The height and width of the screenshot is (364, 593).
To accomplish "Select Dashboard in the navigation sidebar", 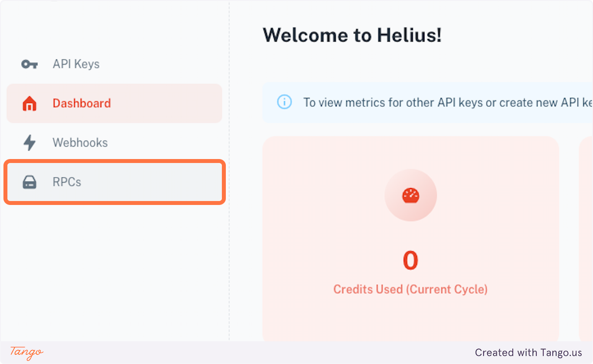I will [82, 103].
